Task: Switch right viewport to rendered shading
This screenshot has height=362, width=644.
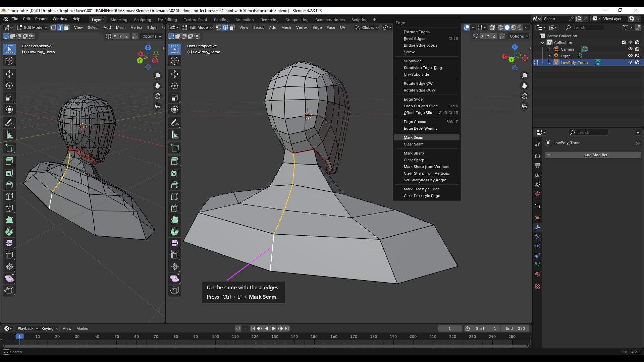Action: coord(520,27)
